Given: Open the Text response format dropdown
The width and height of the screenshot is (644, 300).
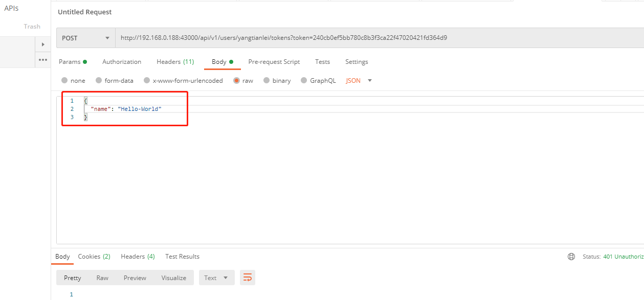Looking at the screenshot, I should pyautogui.click(x=217, y=278).
